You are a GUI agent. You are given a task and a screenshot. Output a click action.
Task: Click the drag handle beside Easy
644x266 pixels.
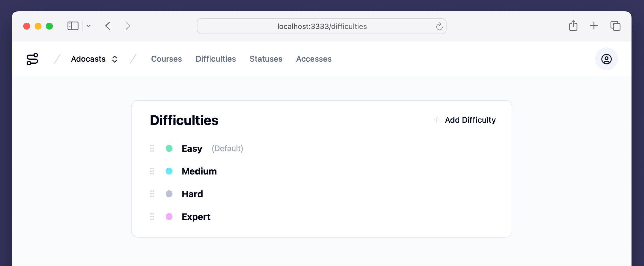[152, 148]
